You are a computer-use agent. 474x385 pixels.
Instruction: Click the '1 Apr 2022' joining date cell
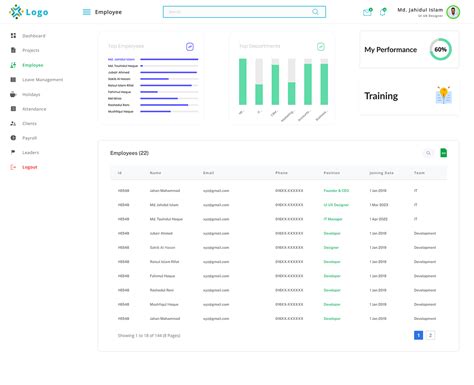point(378,219)
